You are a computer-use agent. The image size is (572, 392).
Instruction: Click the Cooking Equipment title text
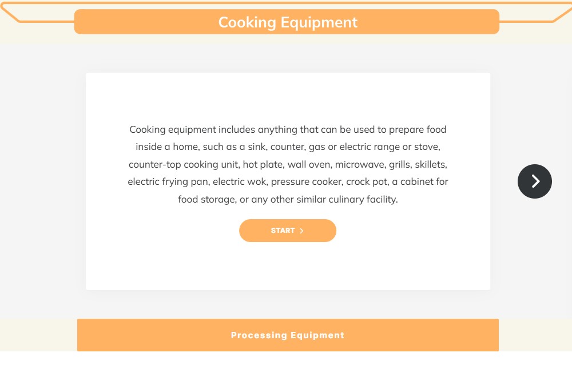tap(288, 22)
